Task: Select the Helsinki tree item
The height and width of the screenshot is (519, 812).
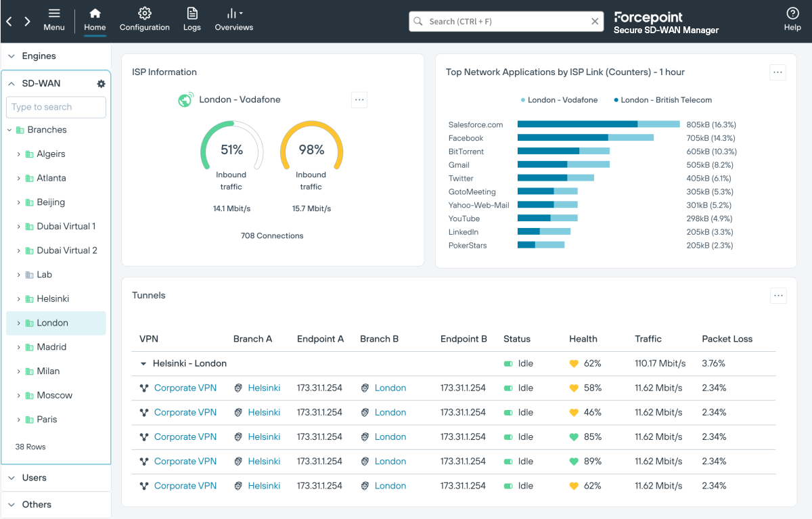Action: pyautogui.click(x=53, y=299)
